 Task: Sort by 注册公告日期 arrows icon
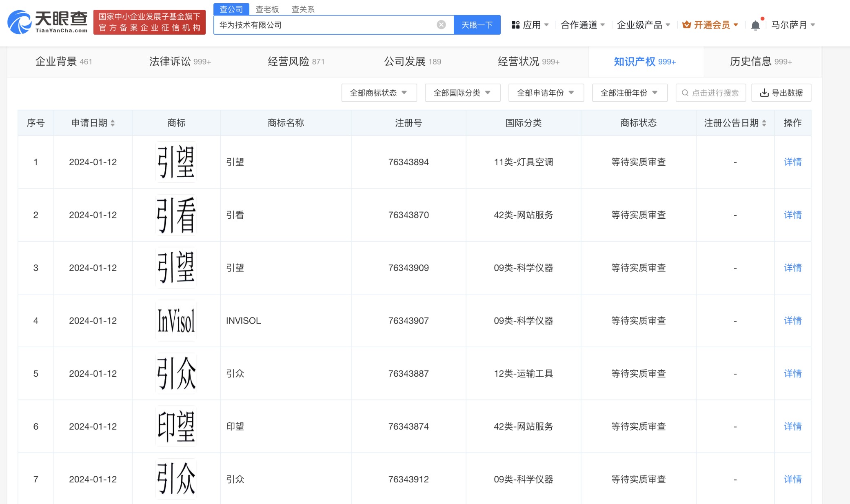click(764, 123)
